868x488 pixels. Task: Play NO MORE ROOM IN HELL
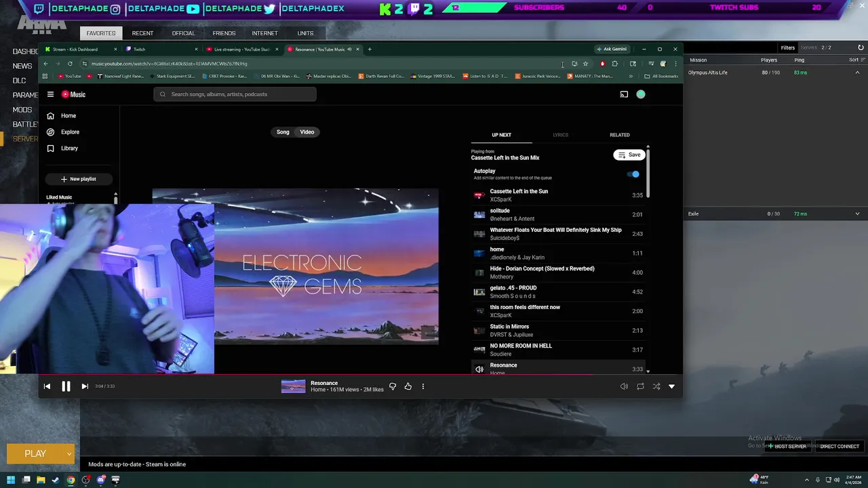[x=558, y=350]
